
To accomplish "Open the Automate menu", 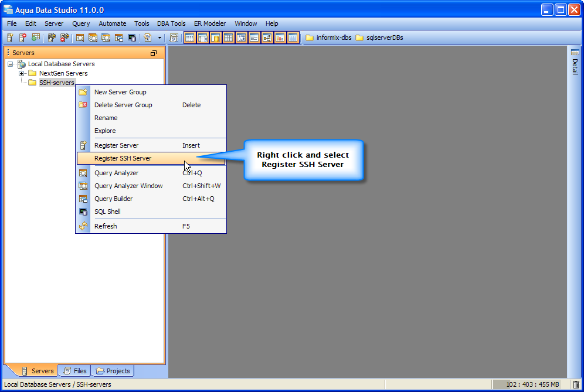I will pyautogui.click(x=113, y=23).
